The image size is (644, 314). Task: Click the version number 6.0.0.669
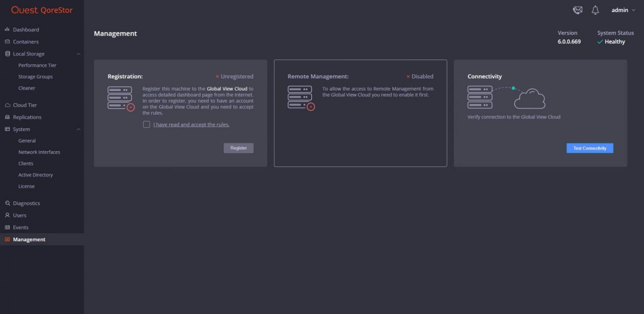tap(569, 42)
